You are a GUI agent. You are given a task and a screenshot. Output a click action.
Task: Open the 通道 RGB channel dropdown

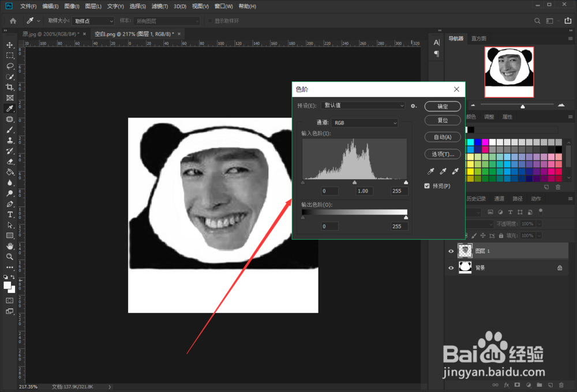click(364, 123)
